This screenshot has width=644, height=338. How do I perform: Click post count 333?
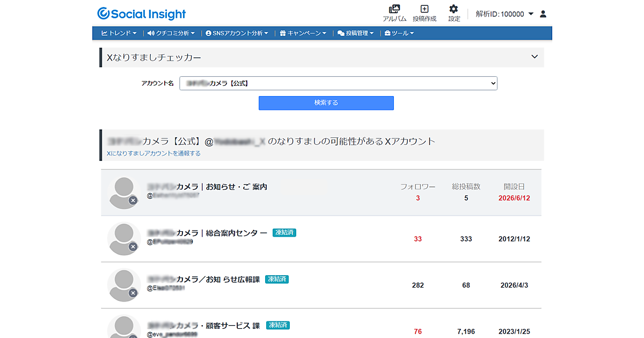(466, 239)
